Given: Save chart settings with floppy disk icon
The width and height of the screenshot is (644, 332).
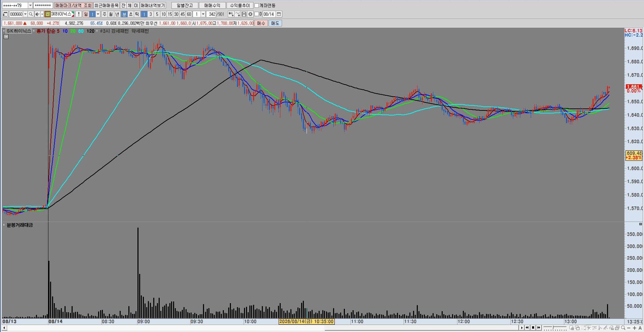Looking at the screenshot, I should [x=244, y=14].
